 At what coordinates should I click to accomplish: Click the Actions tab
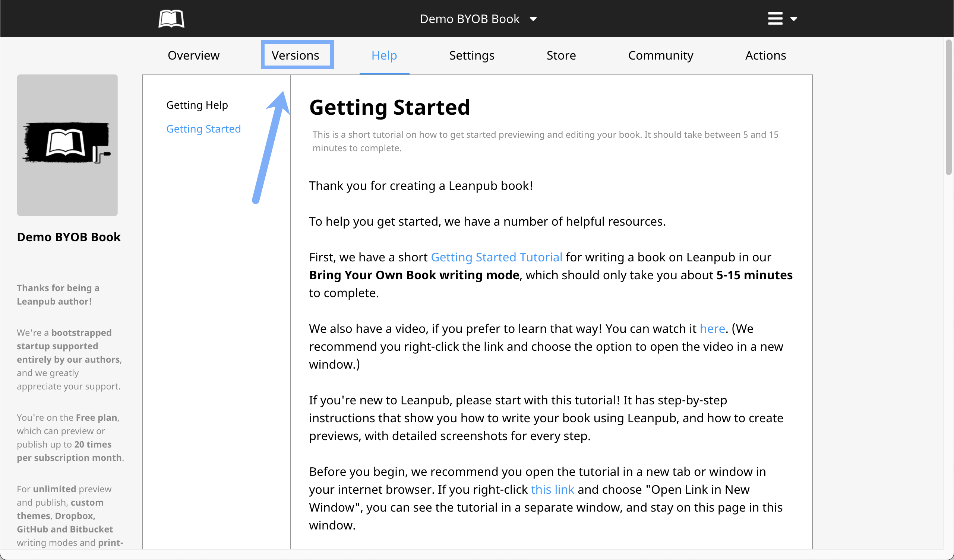(x=765, y=55)
